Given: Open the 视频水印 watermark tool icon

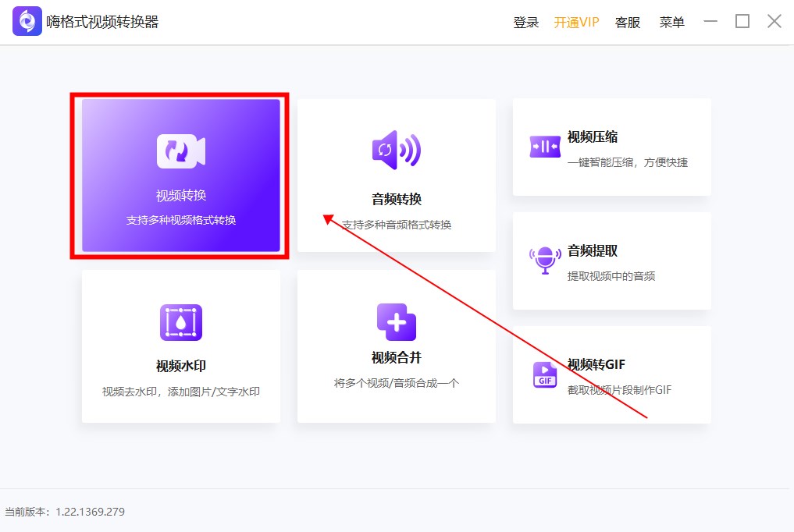Looking at the screenshot, I should click(180, 321).
